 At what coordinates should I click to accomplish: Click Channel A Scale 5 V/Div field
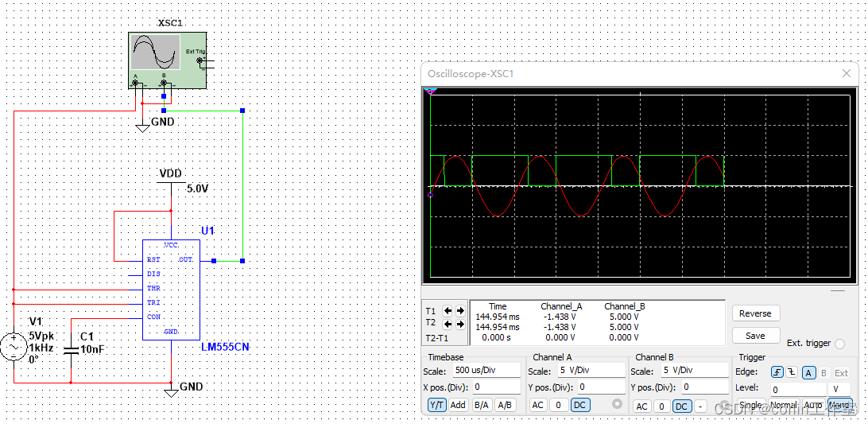tap(591, 370)
